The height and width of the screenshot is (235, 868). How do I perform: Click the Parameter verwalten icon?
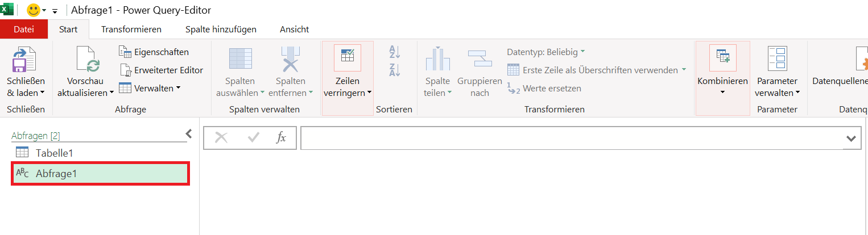[x=777, y=59]
